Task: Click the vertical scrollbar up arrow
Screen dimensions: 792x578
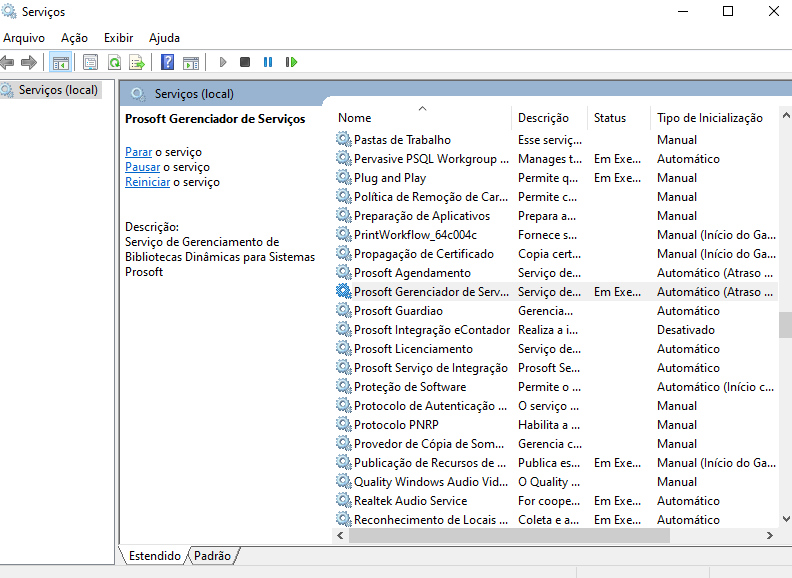Action: coord(786,115)
